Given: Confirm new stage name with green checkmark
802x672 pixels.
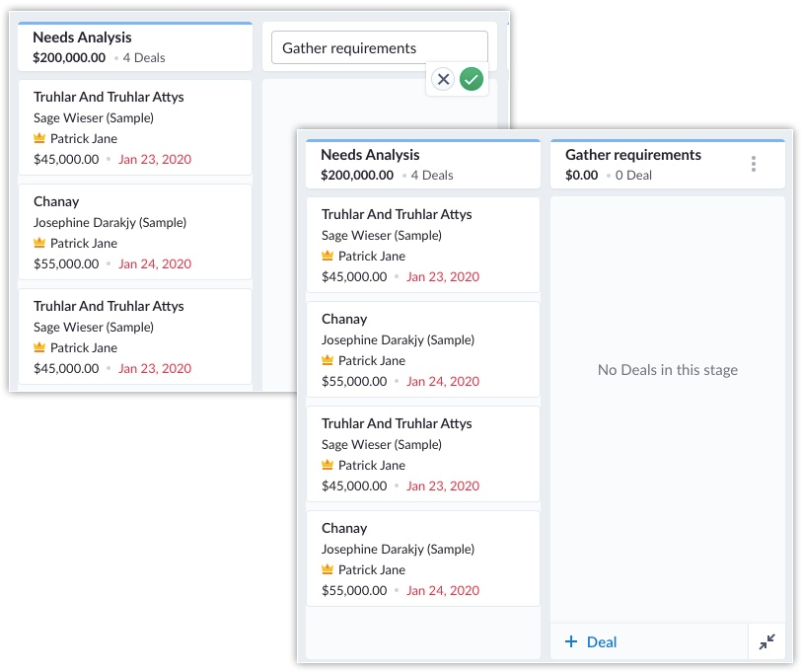Looking at the screenshot, I should tap(472, 80).
